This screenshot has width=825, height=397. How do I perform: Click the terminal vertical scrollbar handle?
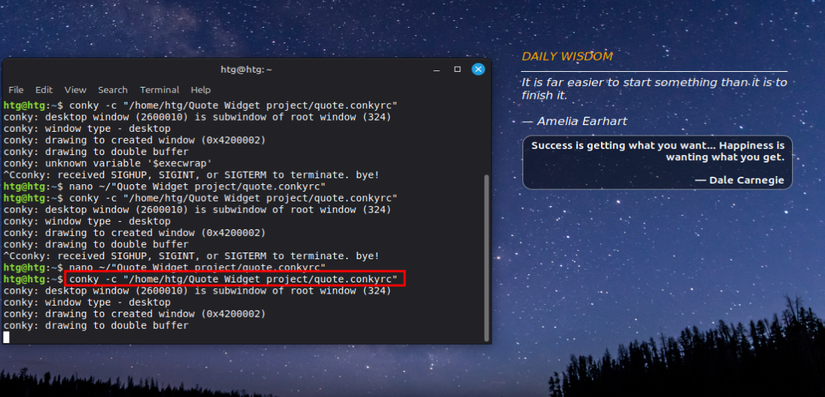[x=487, y=258]
